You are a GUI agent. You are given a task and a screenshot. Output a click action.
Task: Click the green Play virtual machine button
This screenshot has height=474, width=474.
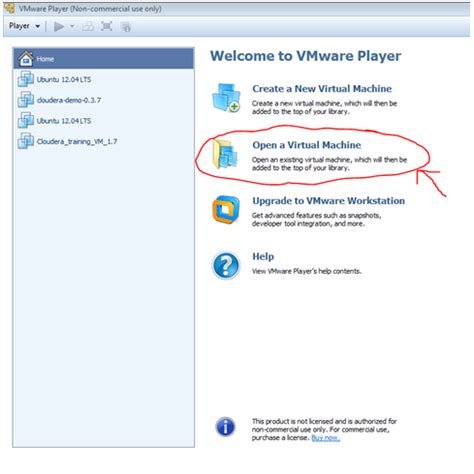click(59, 26)
